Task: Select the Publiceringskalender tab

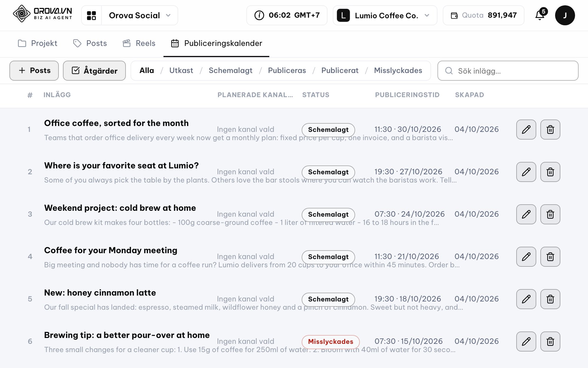Action: pyautogui.click(x=216, y=43)
